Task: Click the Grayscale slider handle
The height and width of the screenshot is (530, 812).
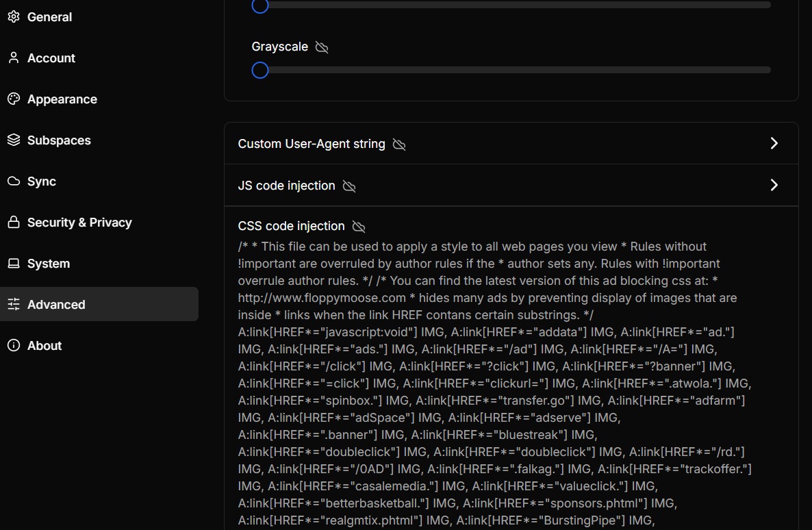Action: [x=260, y=70]
